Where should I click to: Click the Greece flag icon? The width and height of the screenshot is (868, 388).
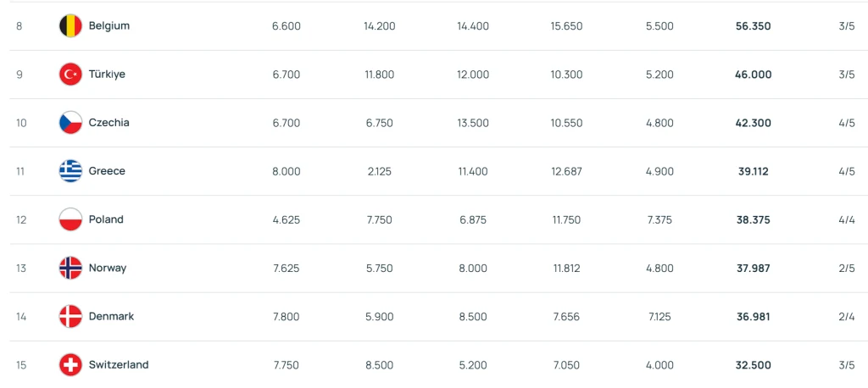[70, 171]
